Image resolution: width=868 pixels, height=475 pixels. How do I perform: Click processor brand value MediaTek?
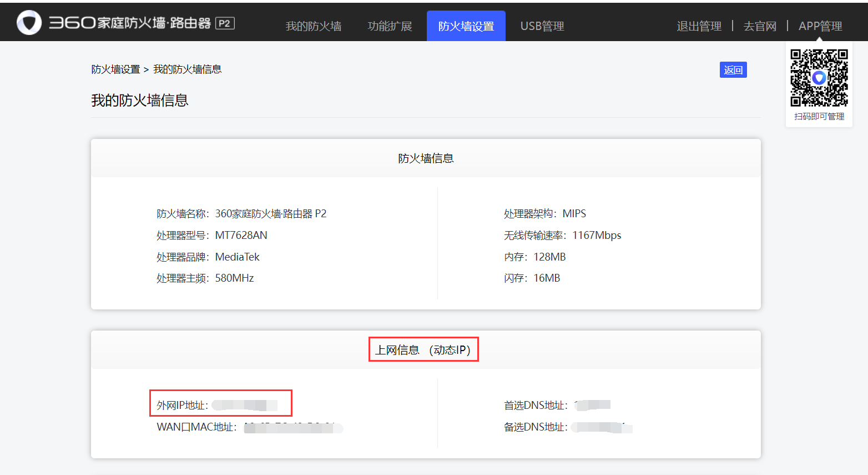point(237,257)
